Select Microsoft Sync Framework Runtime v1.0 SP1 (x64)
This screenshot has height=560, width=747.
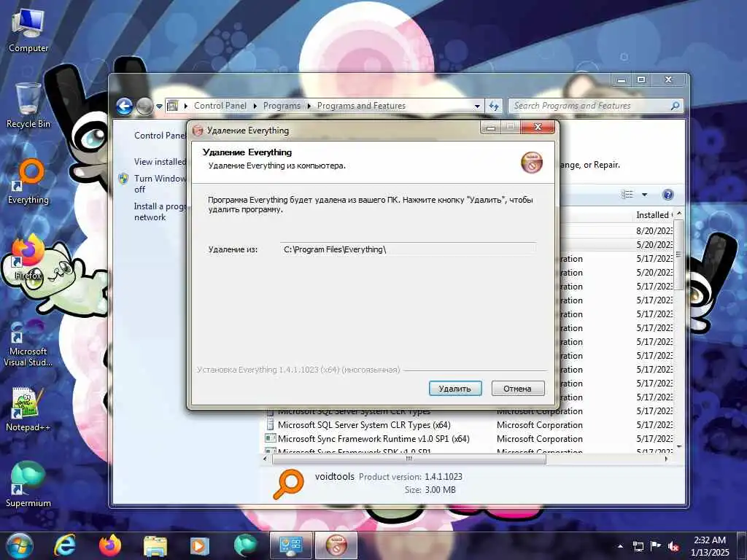pos(373,438)
